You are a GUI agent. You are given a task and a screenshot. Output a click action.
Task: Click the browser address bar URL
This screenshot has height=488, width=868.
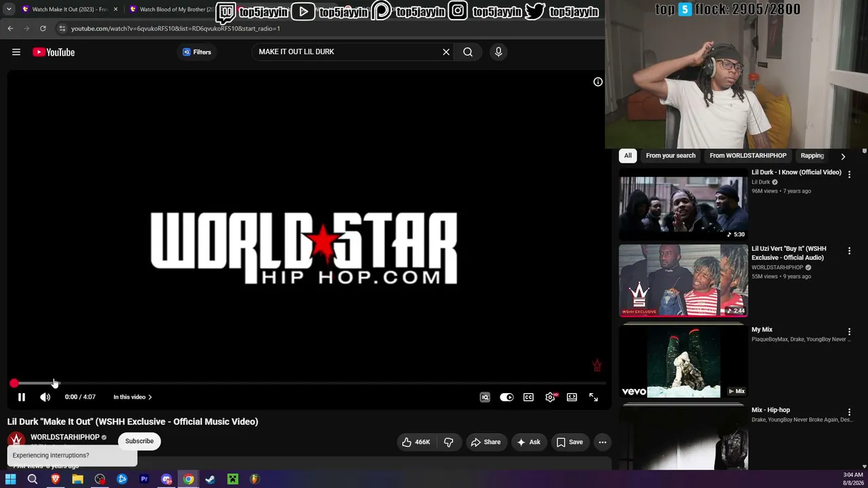[x=176, y=28]
